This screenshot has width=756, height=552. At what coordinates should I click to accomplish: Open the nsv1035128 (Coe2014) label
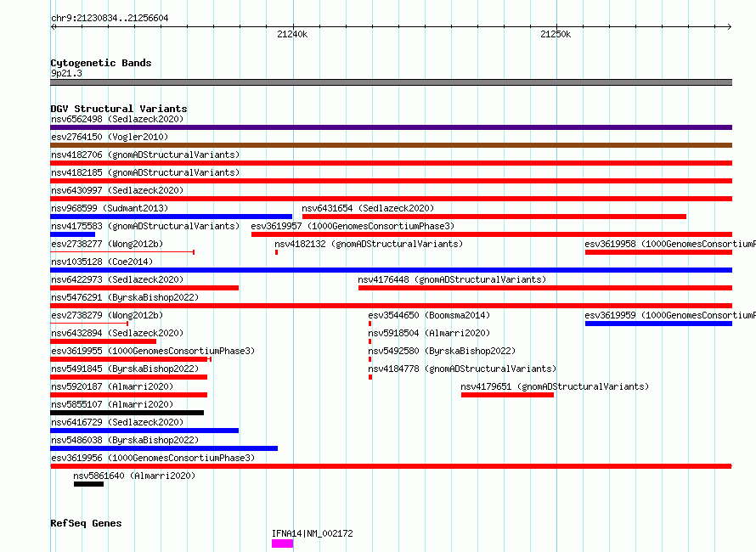click(102, 262)
